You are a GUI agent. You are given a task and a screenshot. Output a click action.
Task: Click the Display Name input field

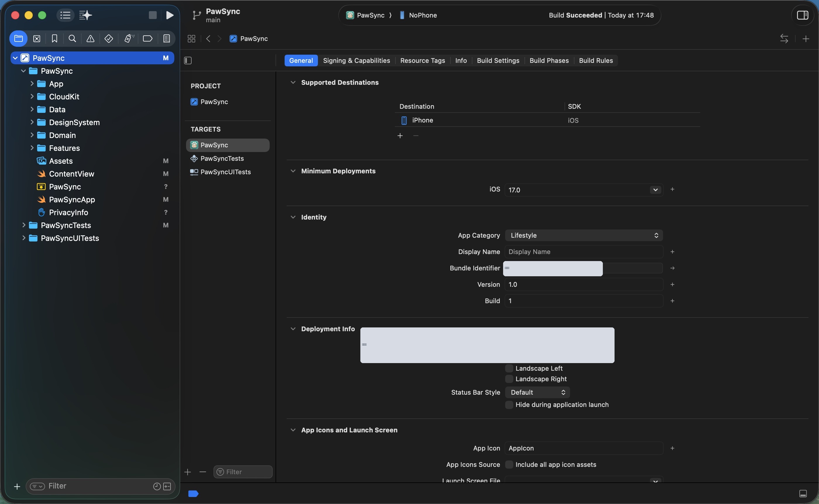coord(584,252)
